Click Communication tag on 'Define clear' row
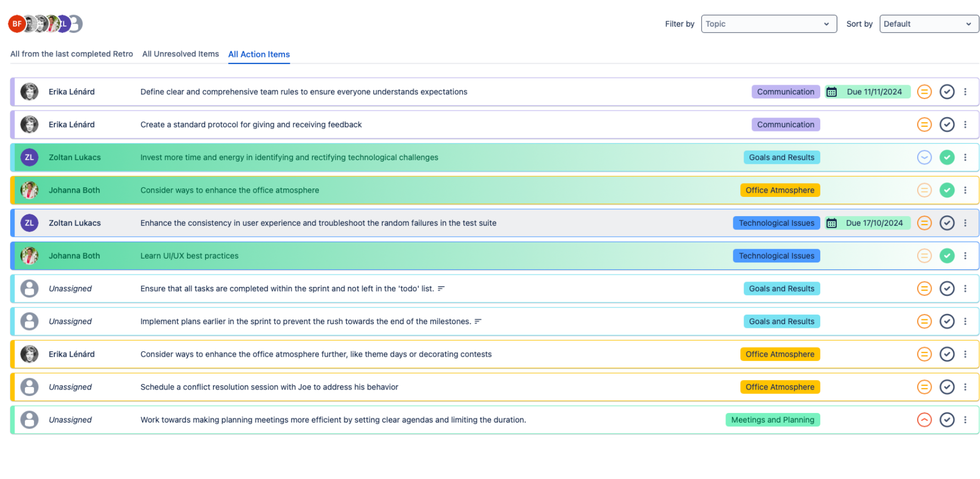The height and width of the screenshot is (479, 980). 786,92
